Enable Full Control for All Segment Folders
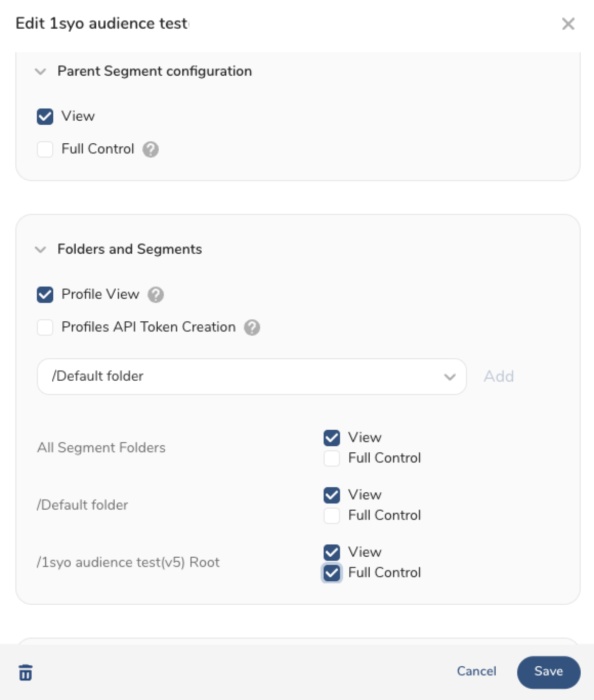Viewport: 594px width, 700px height. pyautogui.click(x=332, y=458)
